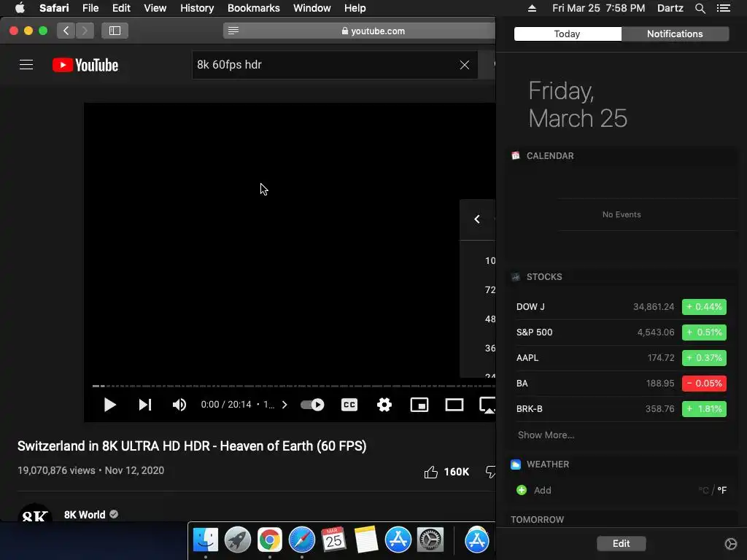Switch weather units to °C
This screenshot has height=560, width=747.
coord(703,490)
